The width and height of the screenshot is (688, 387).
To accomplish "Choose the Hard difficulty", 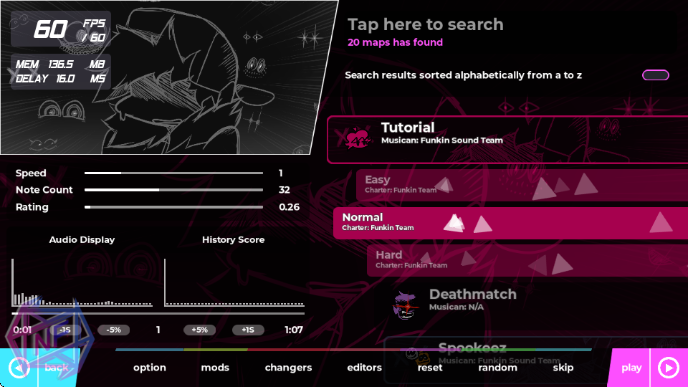I will point(527,260).
